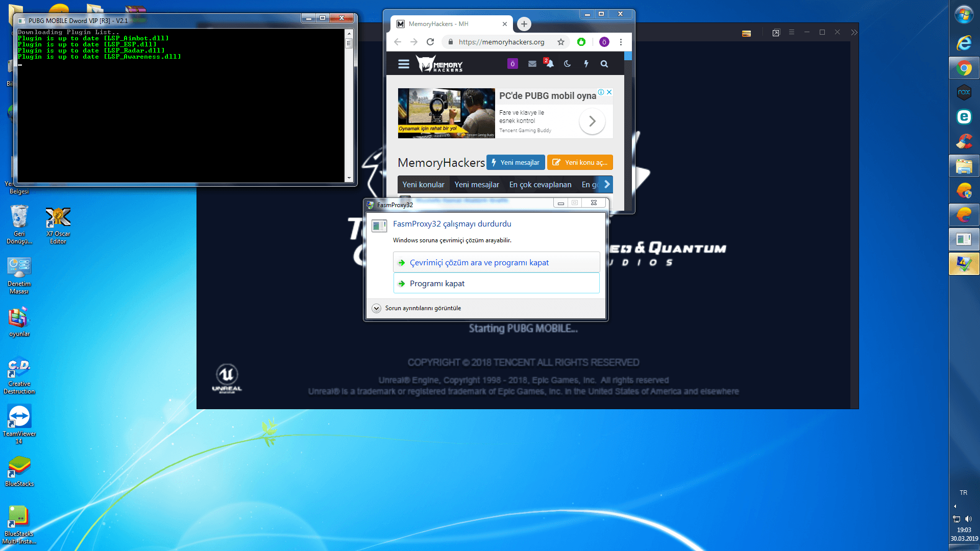Open the envelope messages icon on MemoryHackers
Viewport: 980px width, 551px height.
(x=532, y=64)
